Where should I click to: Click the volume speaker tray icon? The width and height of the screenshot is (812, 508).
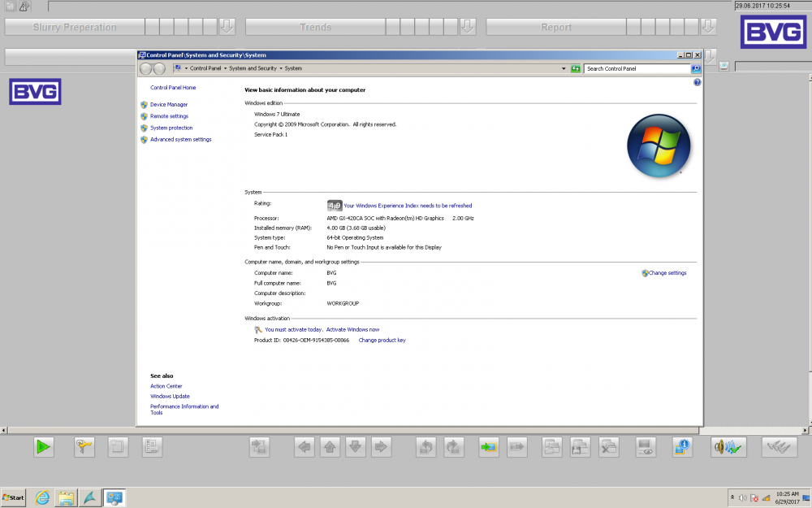[x=743, y=497]
